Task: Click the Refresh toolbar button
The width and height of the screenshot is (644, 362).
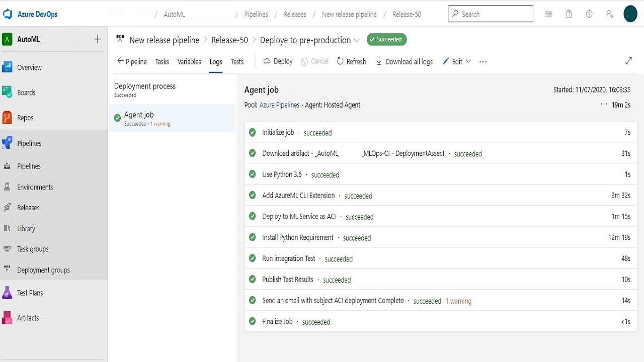Action: pos(351,61)
